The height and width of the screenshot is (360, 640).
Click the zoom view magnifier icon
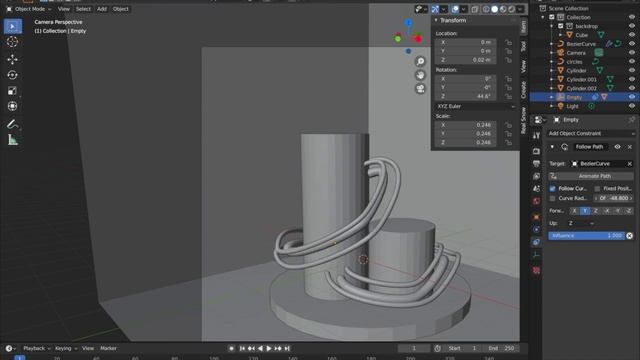pos(420,62)
